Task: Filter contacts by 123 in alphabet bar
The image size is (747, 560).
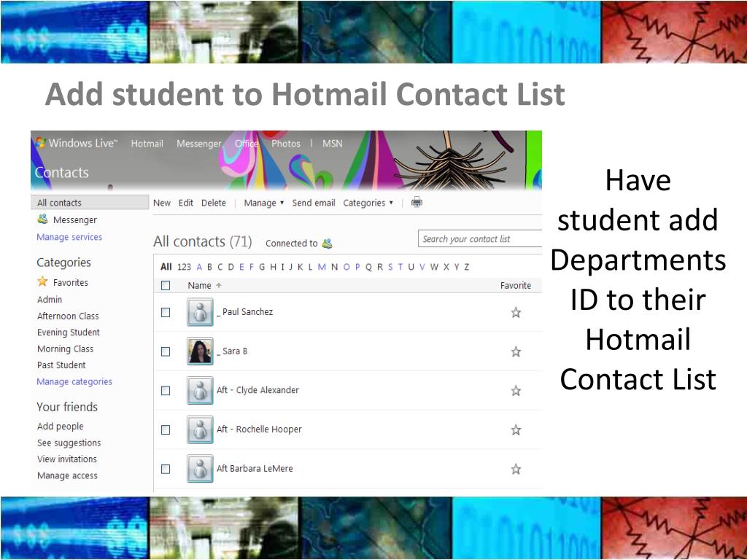Action: point(184,267)
